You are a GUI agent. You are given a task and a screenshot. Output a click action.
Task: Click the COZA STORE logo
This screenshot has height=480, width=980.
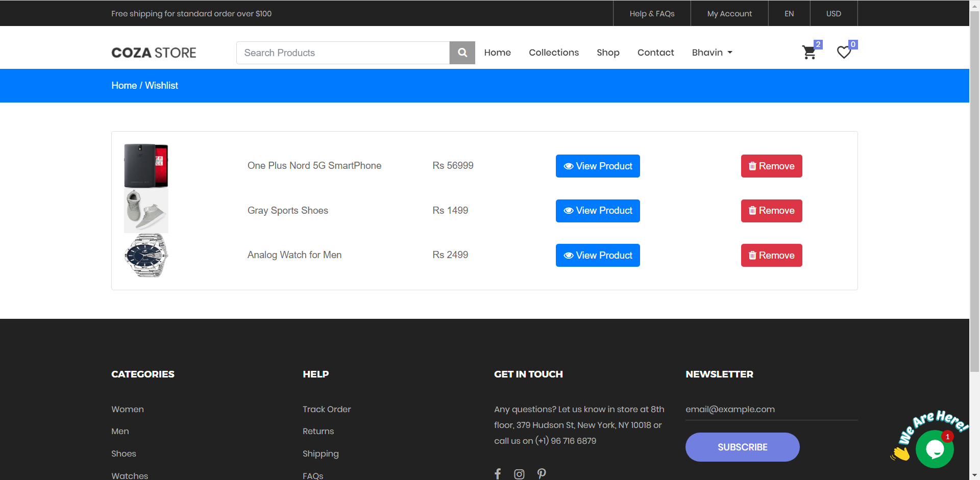tap(153, 53)
